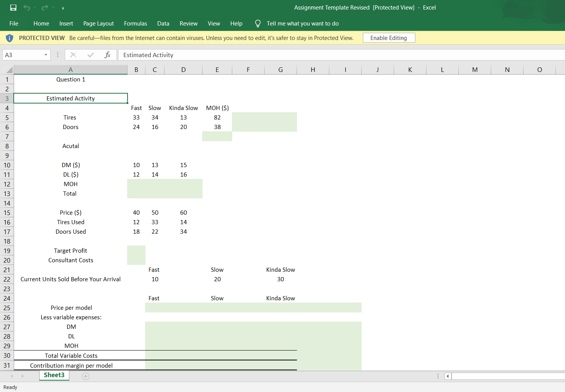Click the next sheet navigation arrow

point(22,376)
